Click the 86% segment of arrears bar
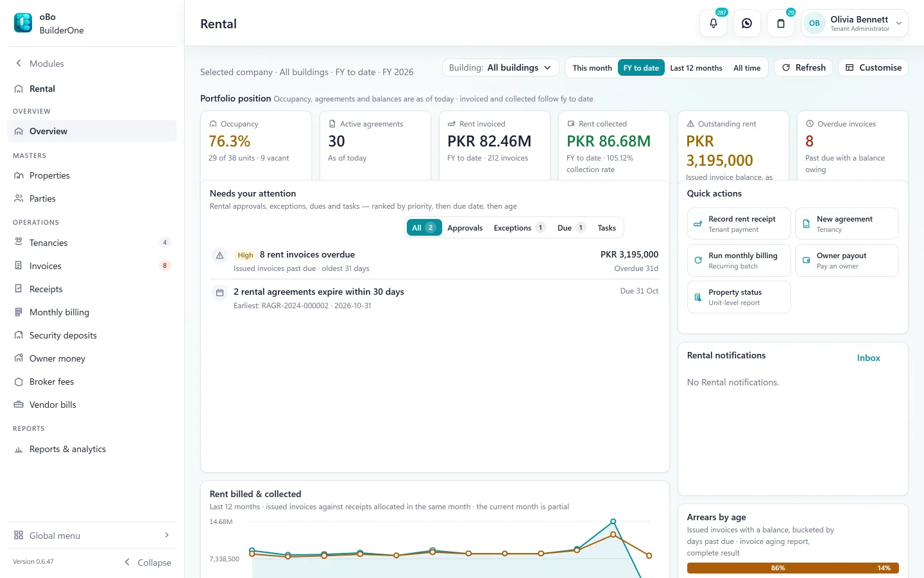This screenshot has height=578, width=924. click(778, 568)
